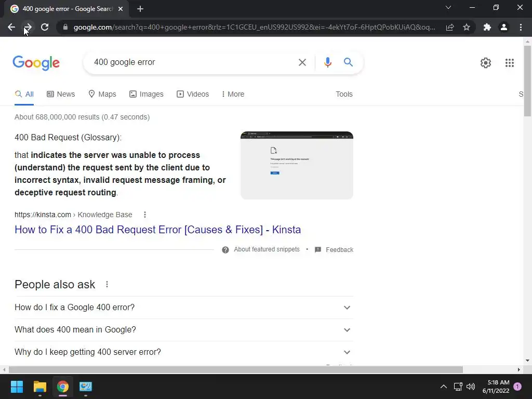
Task: Clear the search box with X
Action: (x=302, y=62)
